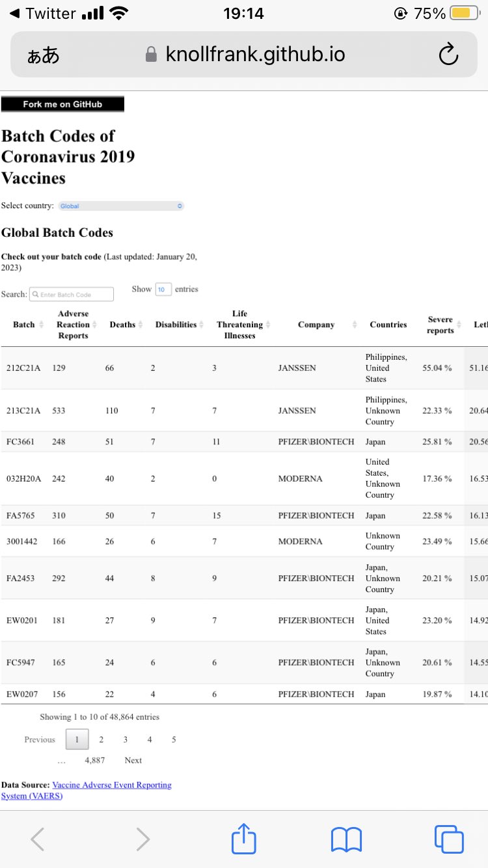The image size is (488, 868).
Task: Tap the lock icon in address bar
Action: 151,54
